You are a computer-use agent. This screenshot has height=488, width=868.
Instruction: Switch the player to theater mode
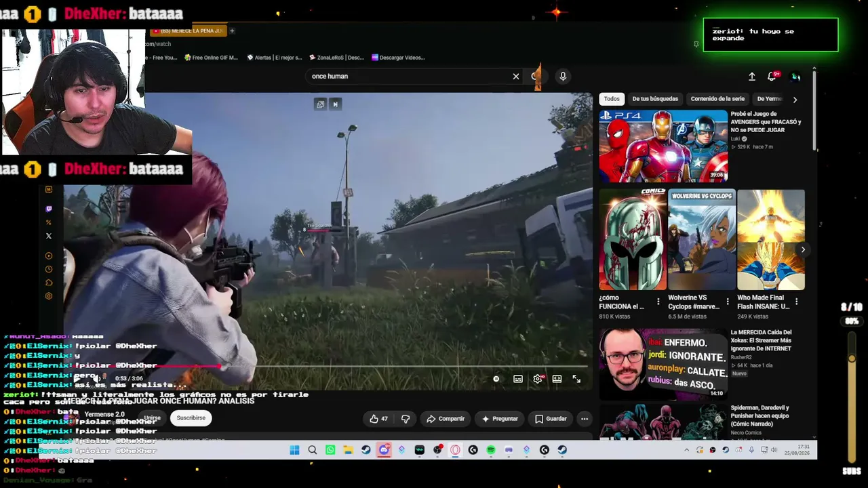pyautogui.click(x=557, y=379)
